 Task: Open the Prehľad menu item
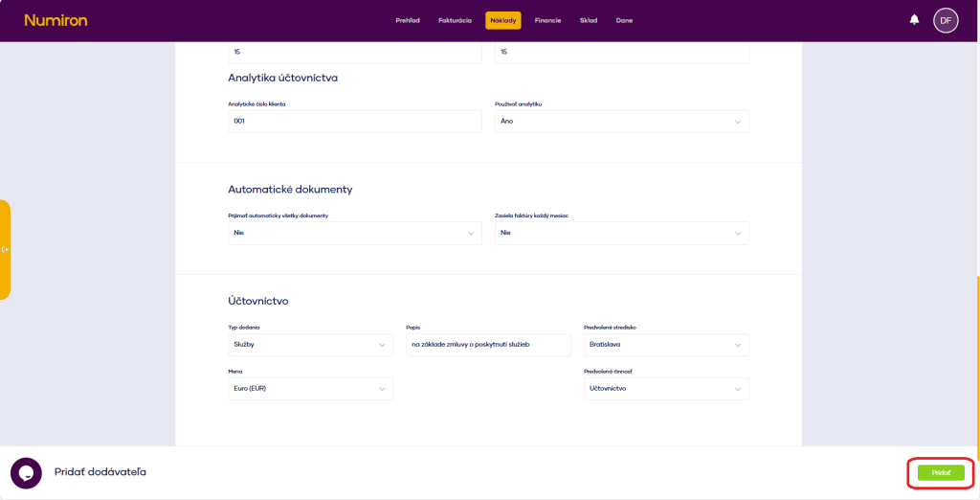(408, 20)
